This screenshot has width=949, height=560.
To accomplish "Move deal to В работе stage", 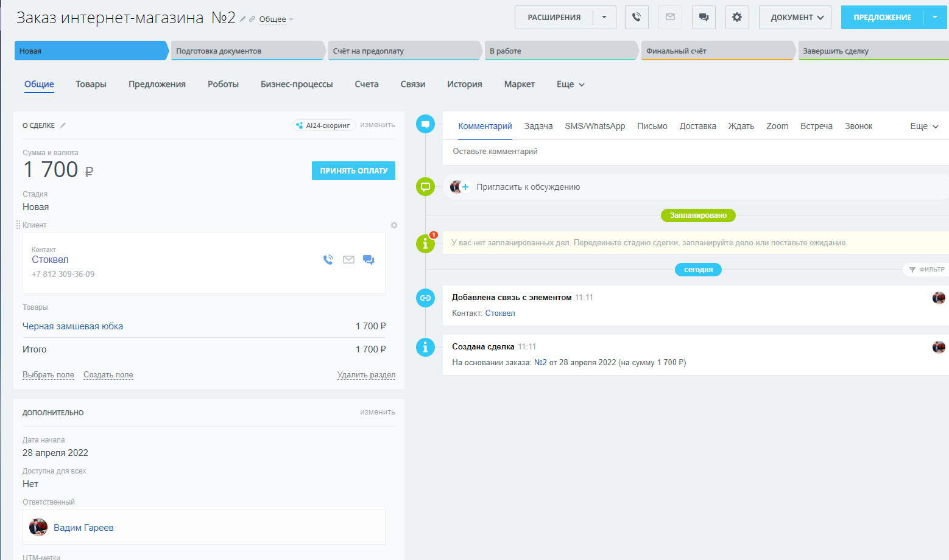I will pos(559,51).
